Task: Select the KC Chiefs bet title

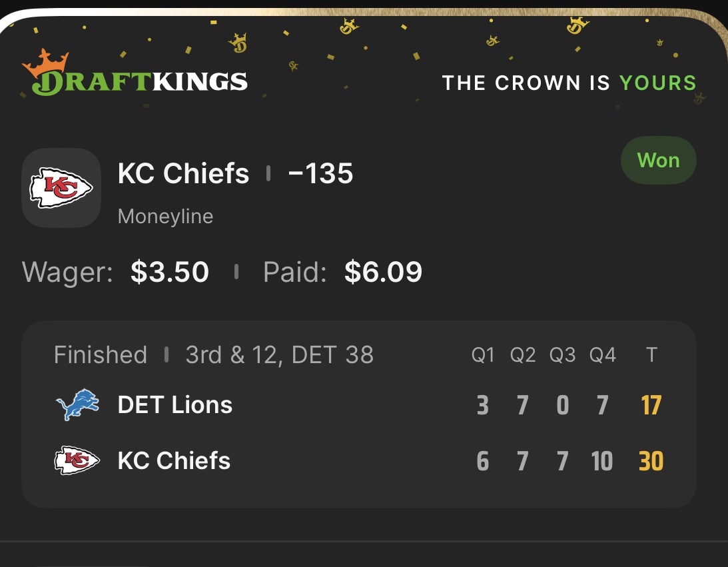Action: (183, 174)
